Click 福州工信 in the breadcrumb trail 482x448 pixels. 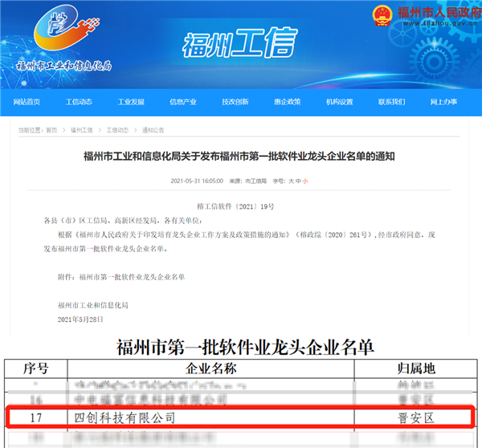[81, 130]
